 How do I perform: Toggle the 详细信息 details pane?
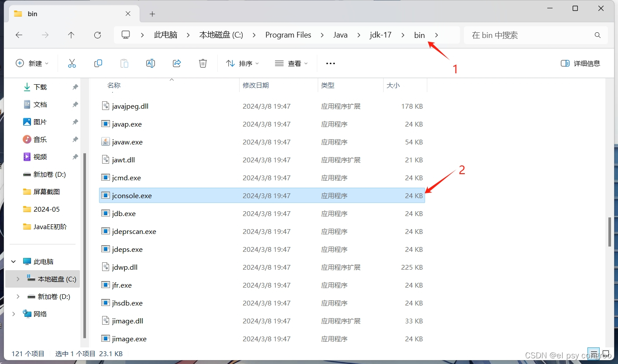click(580, 63)
